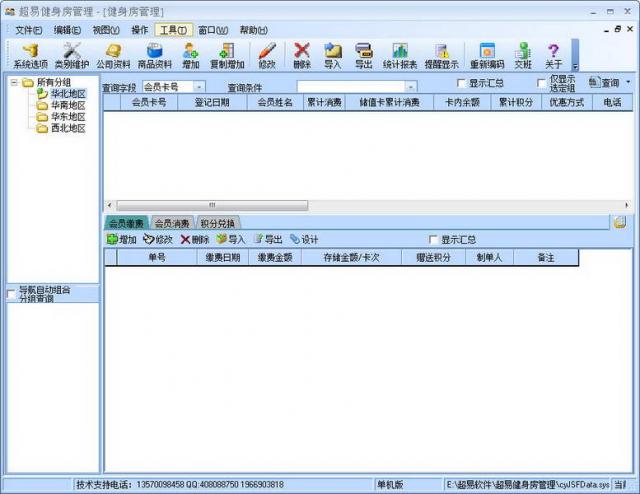Click the app icon in title bar
The image size is (640, 494).
(x=10, y=11)
